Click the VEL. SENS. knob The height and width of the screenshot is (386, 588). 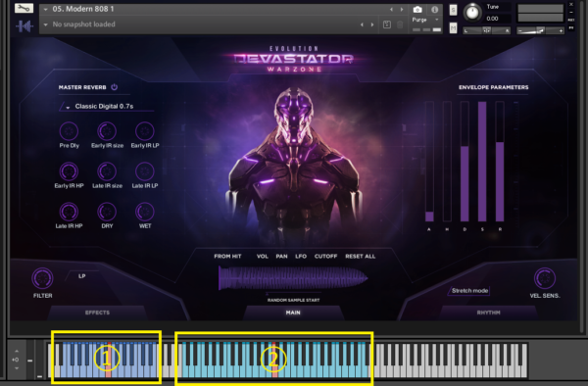(544, 278)
